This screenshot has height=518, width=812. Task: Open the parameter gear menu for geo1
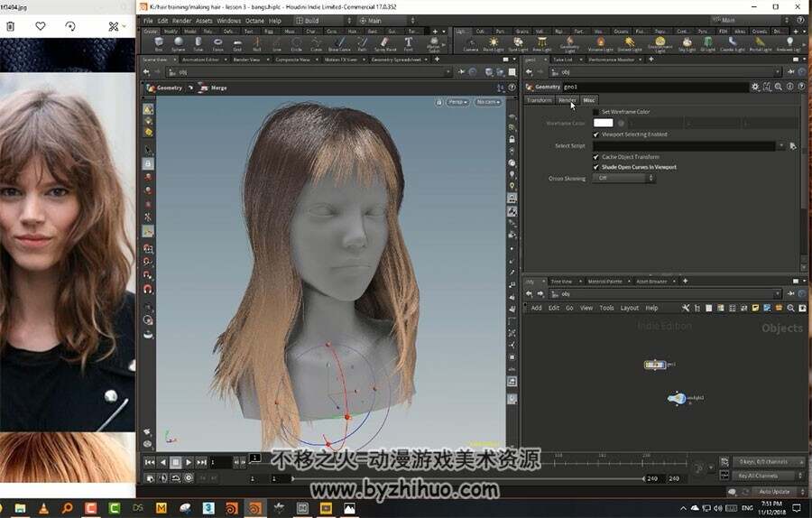(755, 87)
